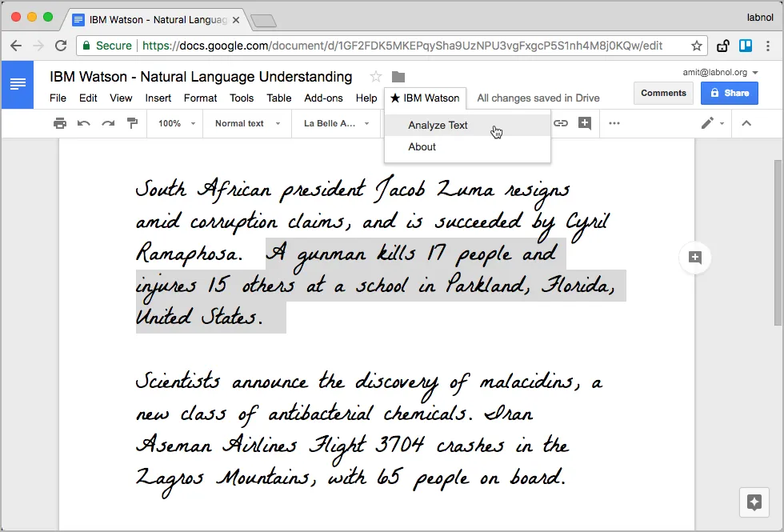This screenshot has width=784, height=532.
Task: Collapse the toolbar with the chevron
Action: click(746, 123)
